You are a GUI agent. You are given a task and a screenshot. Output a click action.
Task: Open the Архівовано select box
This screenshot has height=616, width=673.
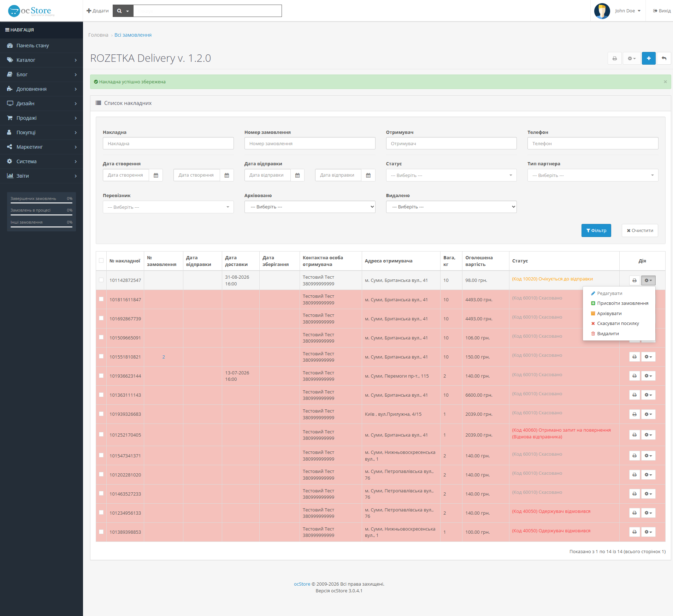(310, 207)
